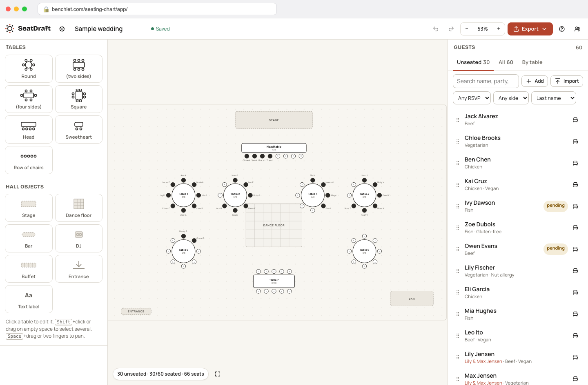Toggle fit-to-screen view icon at the bottom
This screenshot has height=385, width=588.
tap(218, 374)
